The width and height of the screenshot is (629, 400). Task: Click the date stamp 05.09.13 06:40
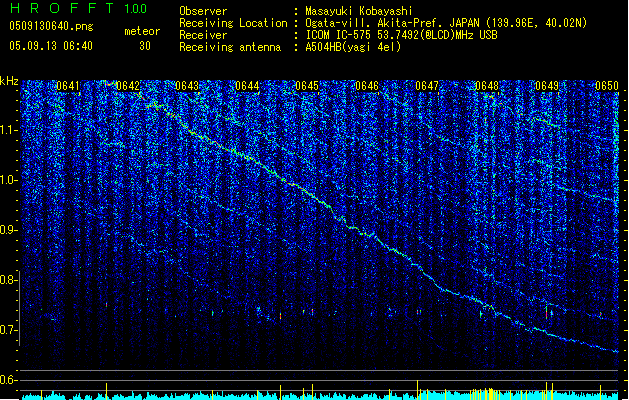click(x=51, y=46)
